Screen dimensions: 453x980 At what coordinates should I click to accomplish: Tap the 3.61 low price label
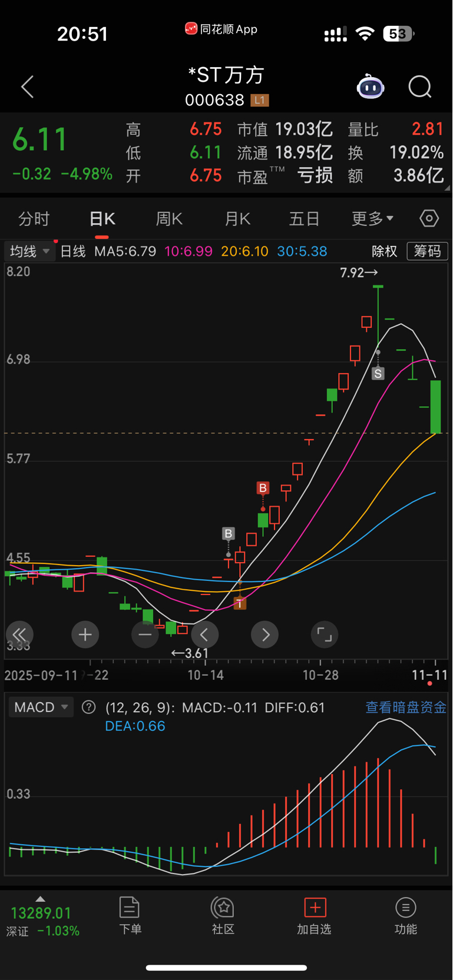click(x=190, y=653)
